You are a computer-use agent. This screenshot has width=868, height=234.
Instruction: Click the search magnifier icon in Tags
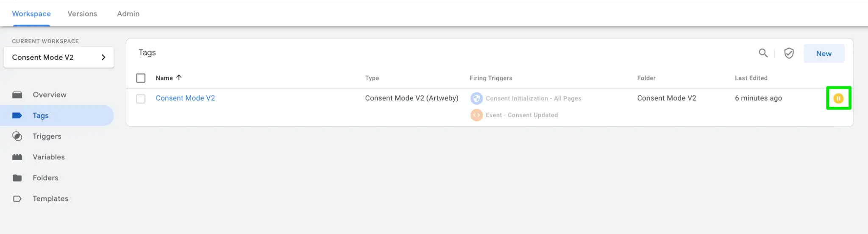[x=763, y=53]
